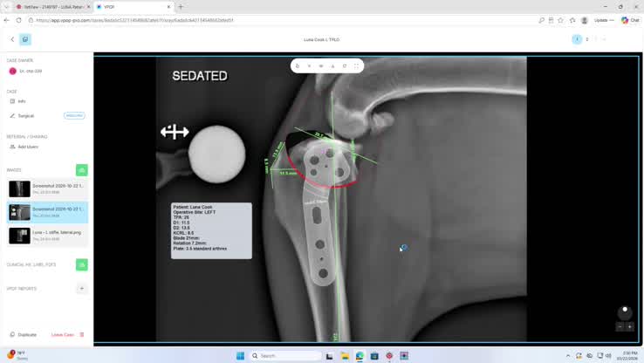This screenshot has width=644, height=363.
Task: Click the fullscreen icon in the viewer toolbar
Action: (357, 65)
